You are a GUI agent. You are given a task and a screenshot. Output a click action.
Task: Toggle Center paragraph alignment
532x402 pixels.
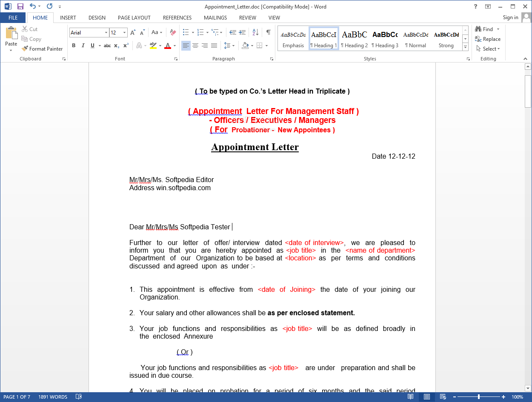[x=195, y=46]
